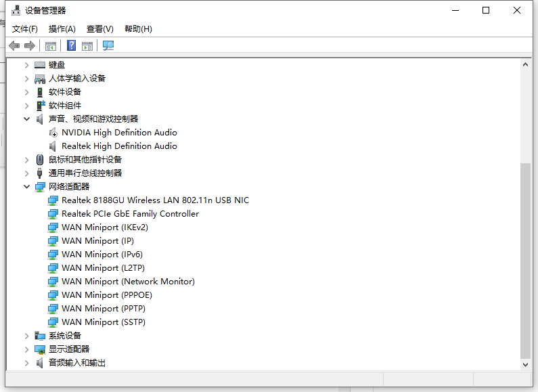Click the Forward arrow in the toolbar

(29, 45)
